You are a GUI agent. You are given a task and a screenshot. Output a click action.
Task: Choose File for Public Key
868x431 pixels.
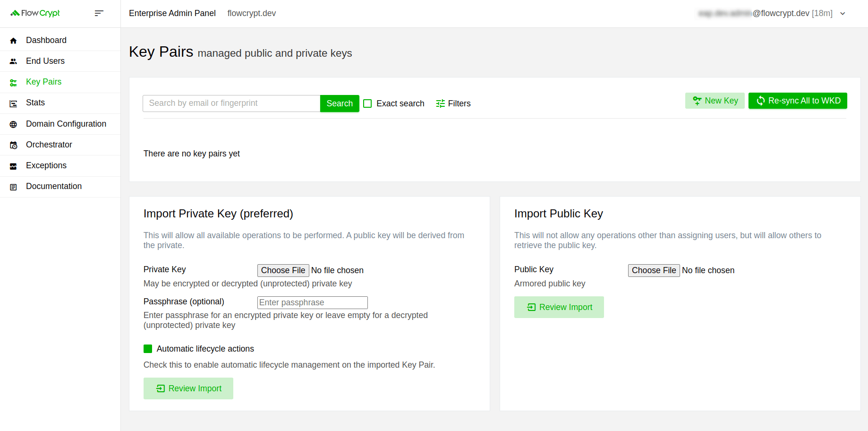pos(654,270)
